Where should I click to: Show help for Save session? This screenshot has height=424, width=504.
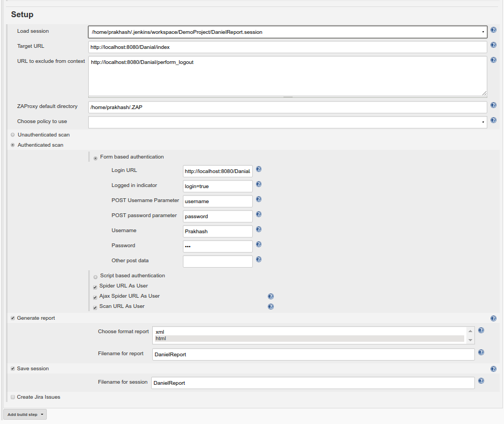coord(493,369)
